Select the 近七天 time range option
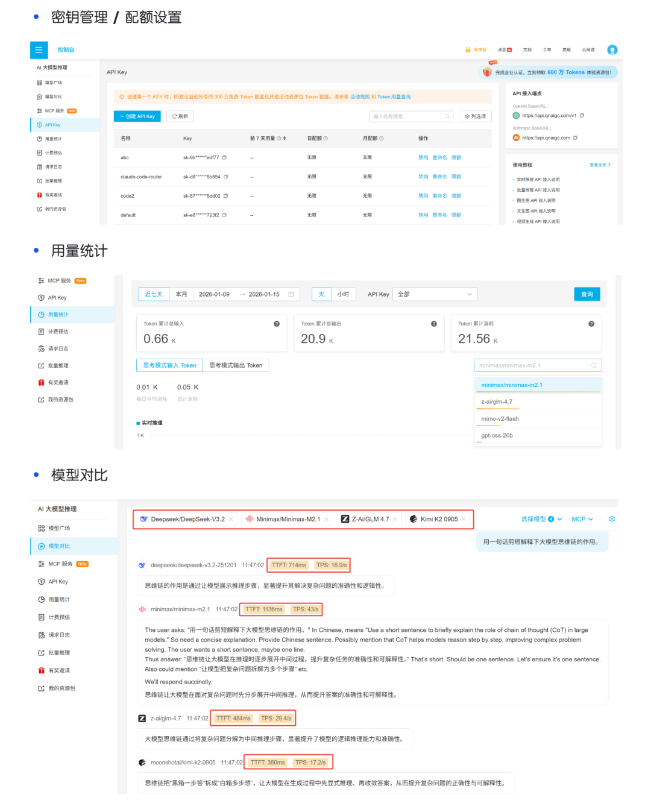The height and width of the screenshot is (812, 651). click(154, 294)
